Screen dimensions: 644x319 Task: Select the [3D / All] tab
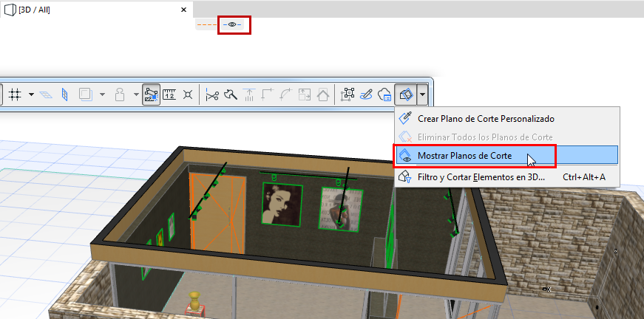[96, 10]
